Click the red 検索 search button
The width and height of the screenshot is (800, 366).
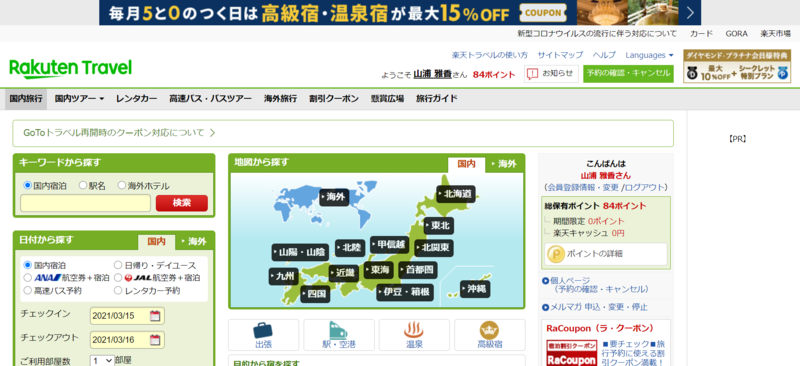click(182, 203)
